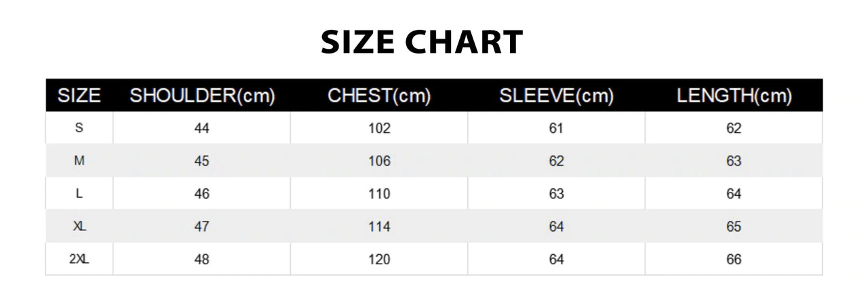Click the LENGTH(cm) column header
Viewport: 868px width, 290px height.
click(734, 96)
